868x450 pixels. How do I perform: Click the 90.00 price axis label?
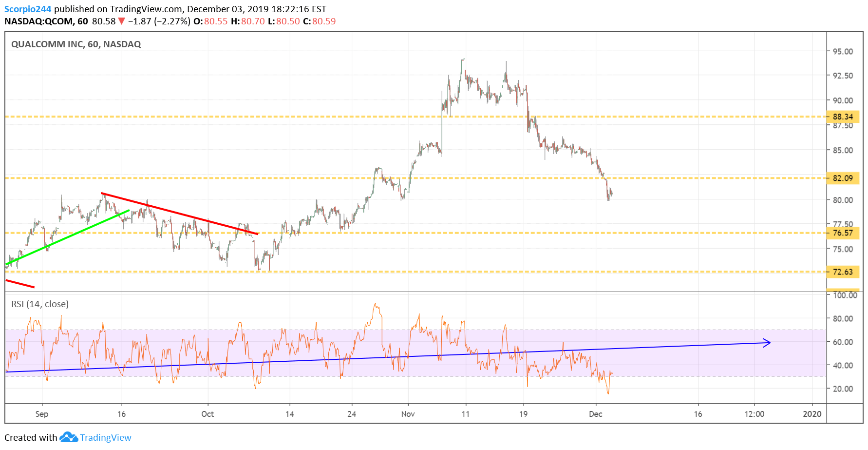843,100
